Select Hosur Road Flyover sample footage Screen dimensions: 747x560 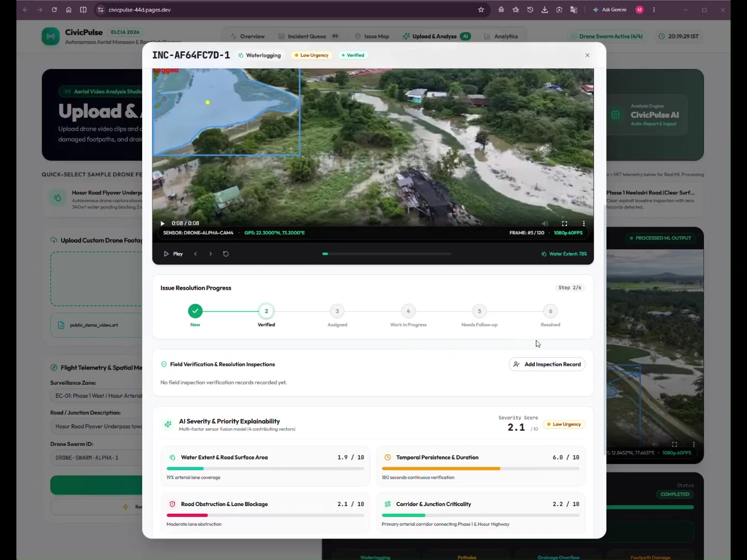pos(93,199)
